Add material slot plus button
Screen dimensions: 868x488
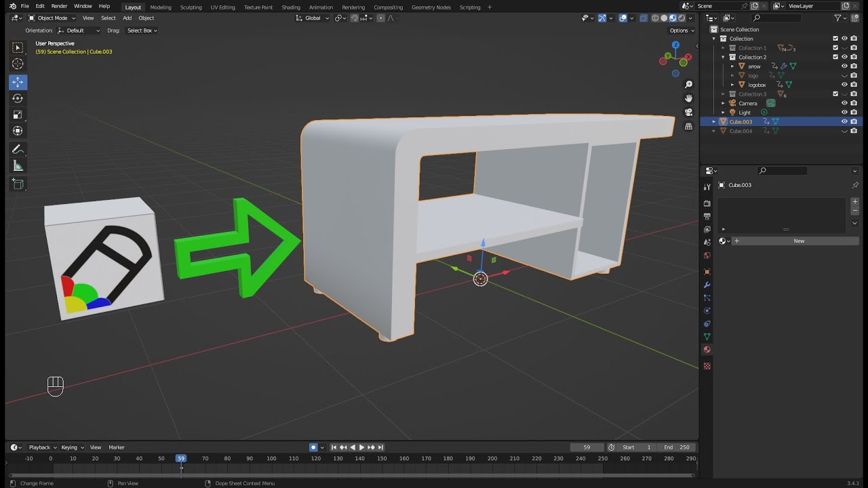[x=855, y=202]
